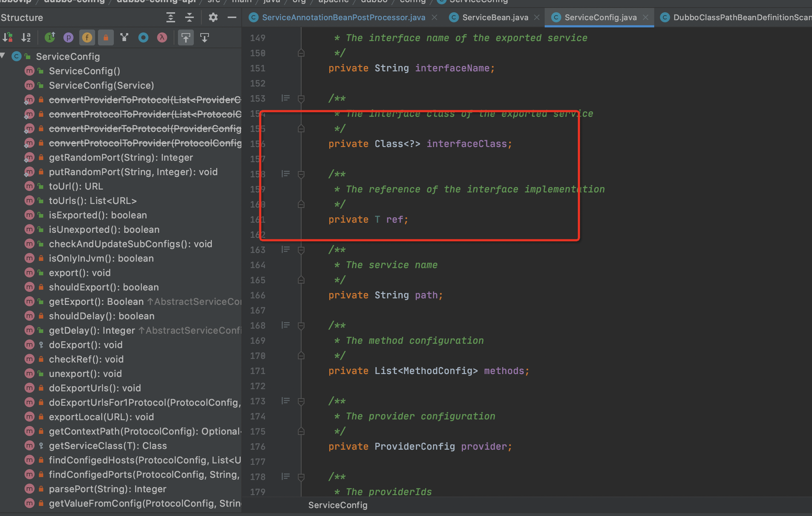Select doExport(): void method
This screenshot has height=516, width=812.
[86, 345]
